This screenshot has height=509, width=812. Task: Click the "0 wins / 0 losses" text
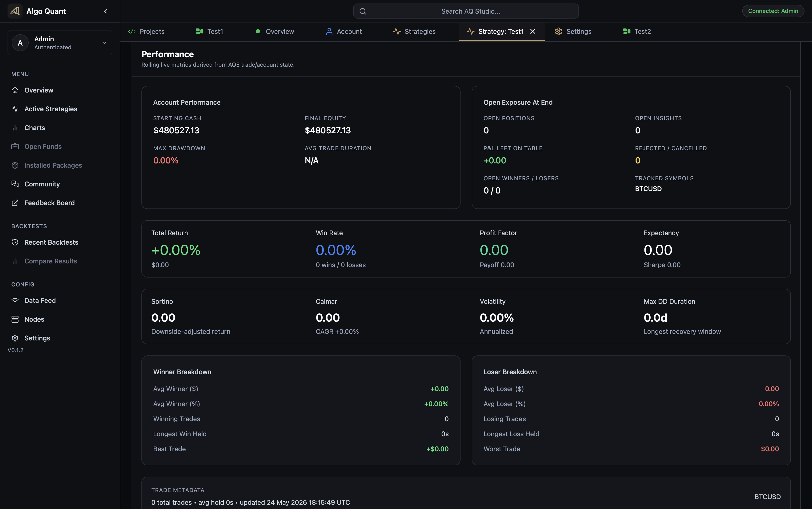click(x=340, y=265)
